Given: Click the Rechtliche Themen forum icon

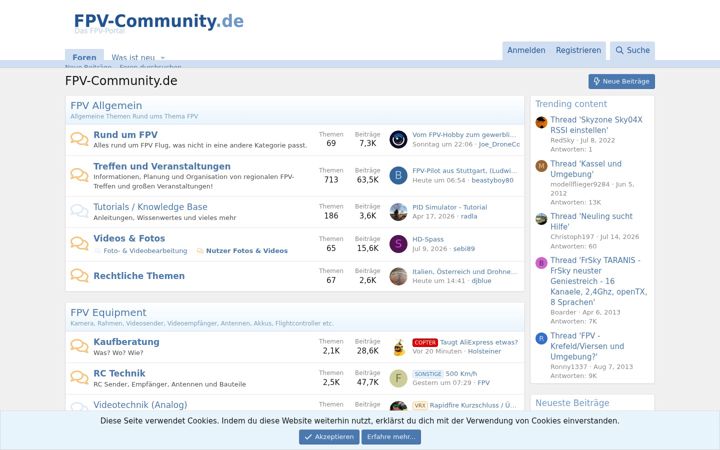Looking at the screenshot, I should coord(79,276).
